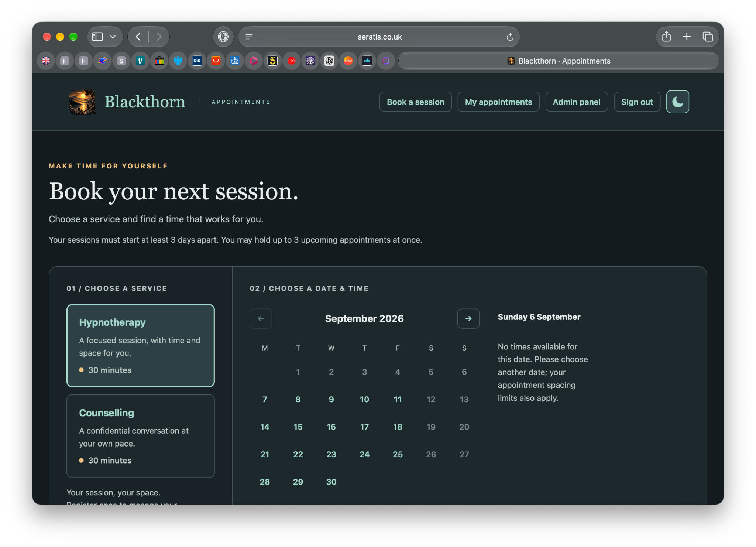Open the colorful shopping bag pinned tab

[159, 61]
